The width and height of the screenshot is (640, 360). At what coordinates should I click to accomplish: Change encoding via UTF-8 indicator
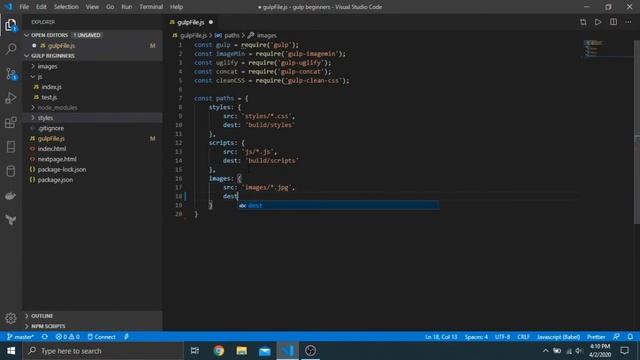[502, 337]
